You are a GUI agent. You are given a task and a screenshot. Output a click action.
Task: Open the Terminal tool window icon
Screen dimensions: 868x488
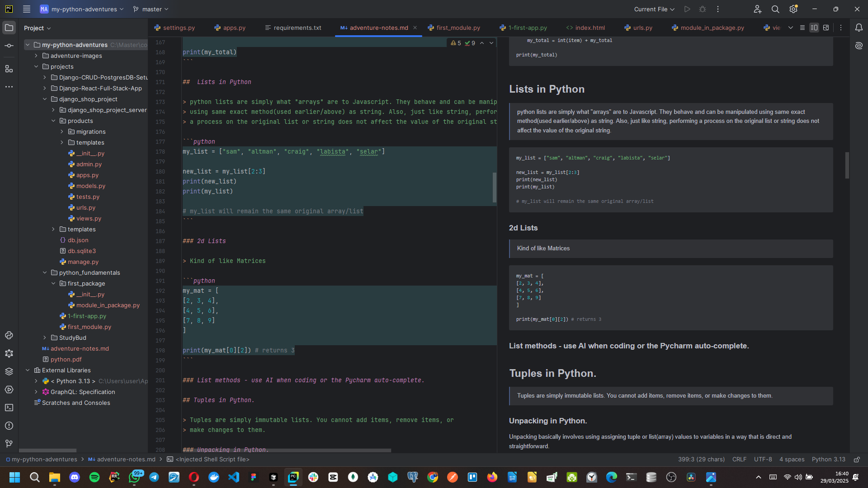9,408
